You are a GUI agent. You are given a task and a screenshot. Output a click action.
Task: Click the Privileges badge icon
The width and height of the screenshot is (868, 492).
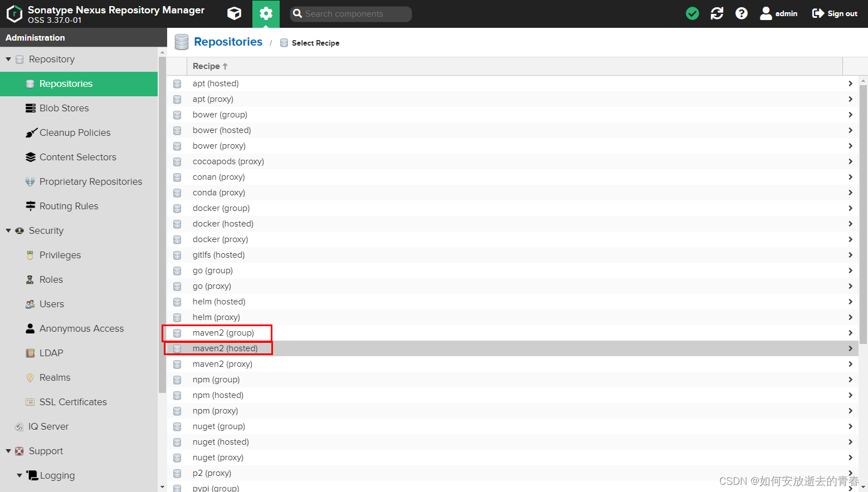coord(30,255)
